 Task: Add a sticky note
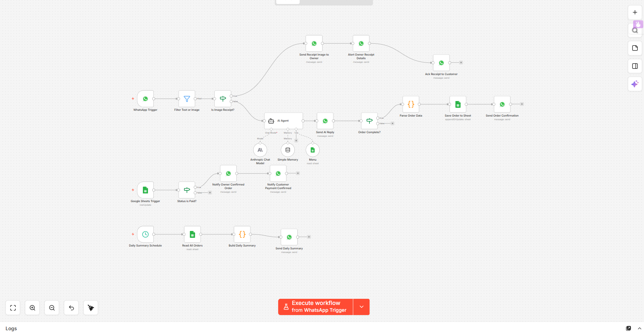[635, 48]
